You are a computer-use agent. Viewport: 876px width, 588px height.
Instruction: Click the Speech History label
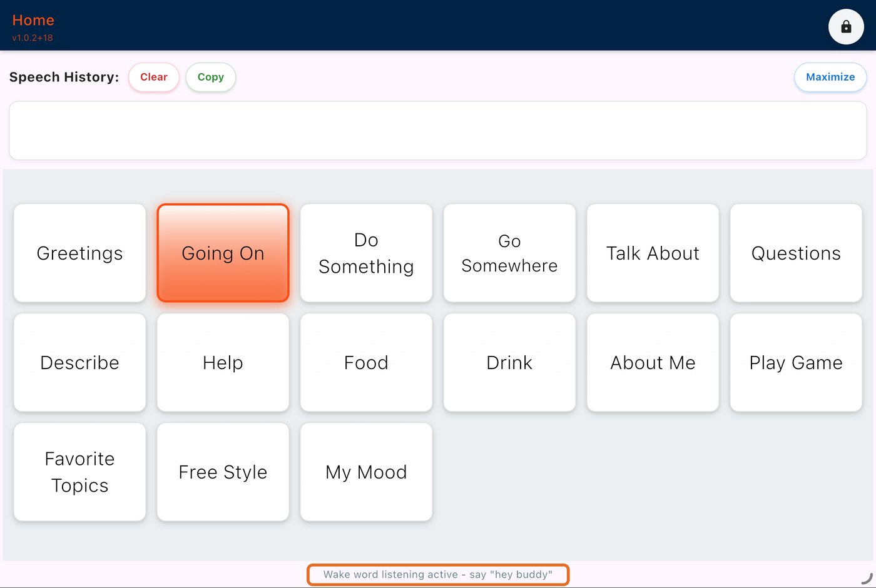coord(64,77)
